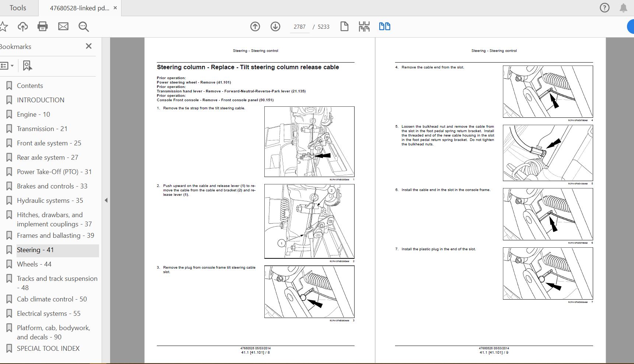Enable two-page view mode
This screenshot has height=364, width=634.
[384, 26]
